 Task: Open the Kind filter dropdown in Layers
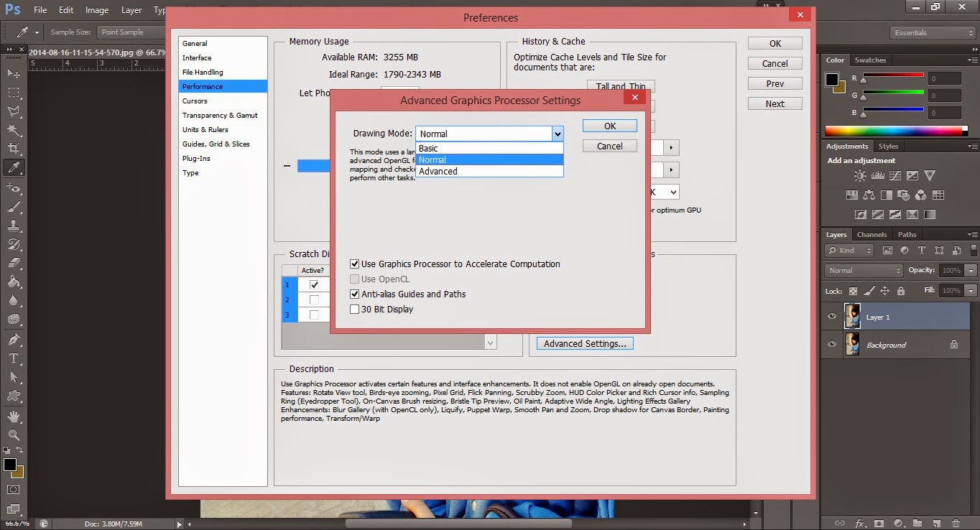(850, 251)
